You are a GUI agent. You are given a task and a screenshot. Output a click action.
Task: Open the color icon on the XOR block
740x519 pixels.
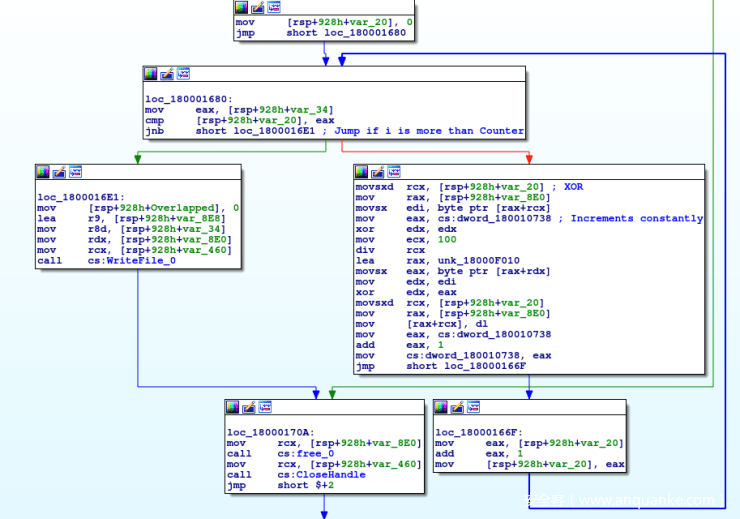point(362,172)
